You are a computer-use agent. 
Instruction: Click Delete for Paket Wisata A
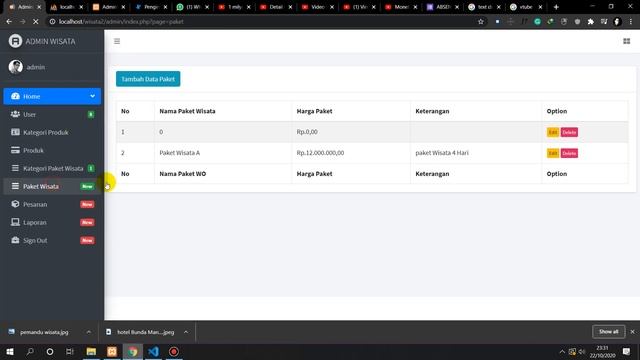(x=569, y=153)
